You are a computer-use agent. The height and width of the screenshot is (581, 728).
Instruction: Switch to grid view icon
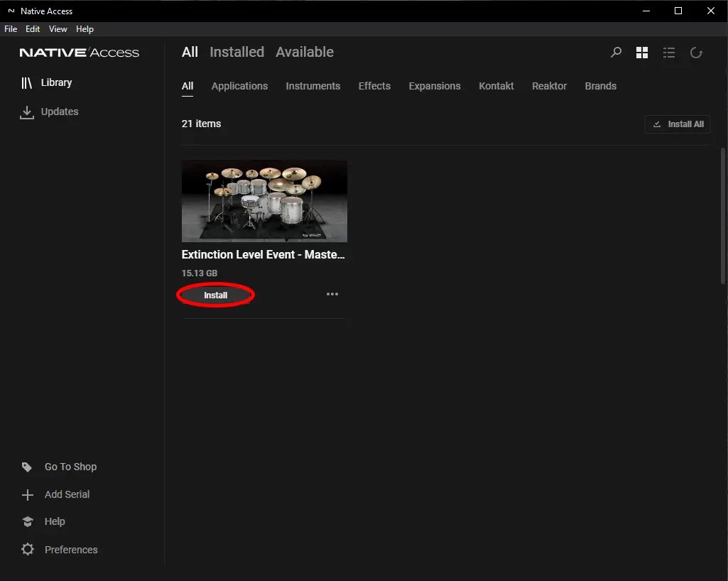(641, 53)
